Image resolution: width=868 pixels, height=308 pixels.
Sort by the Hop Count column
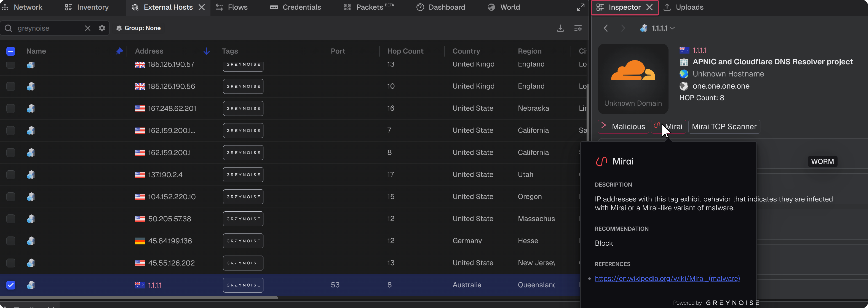pyautogui.click(x=405, y=51)
